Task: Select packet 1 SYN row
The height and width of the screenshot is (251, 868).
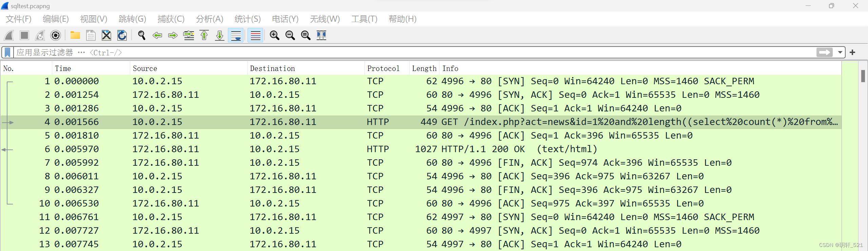Action: point(421,82)
